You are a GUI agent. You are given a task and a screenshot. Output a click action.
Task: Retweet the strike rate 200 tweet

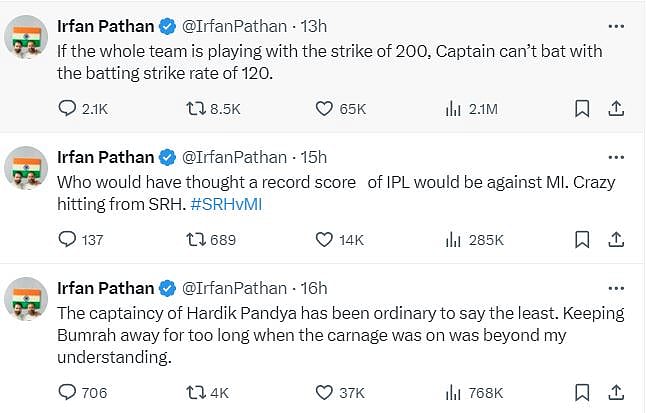(196, 108)
